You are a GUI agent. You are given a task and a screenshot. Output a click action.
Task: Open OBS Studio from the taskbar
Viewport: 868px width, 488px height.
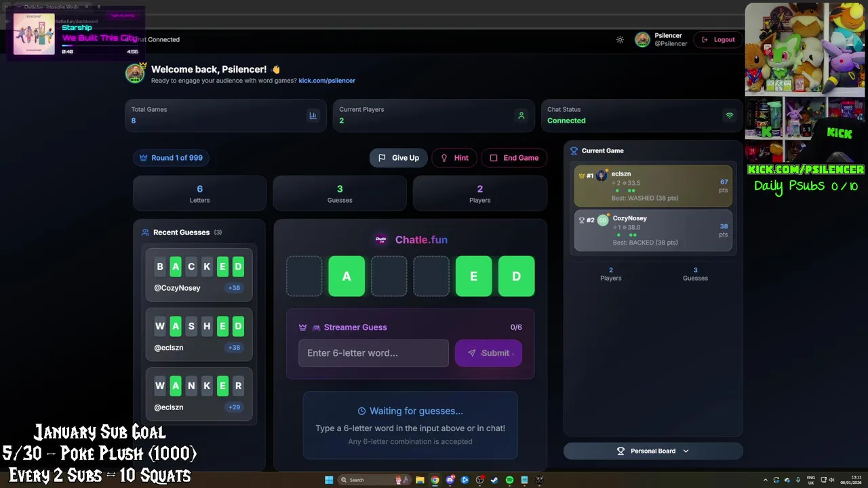tap(479, 480)
